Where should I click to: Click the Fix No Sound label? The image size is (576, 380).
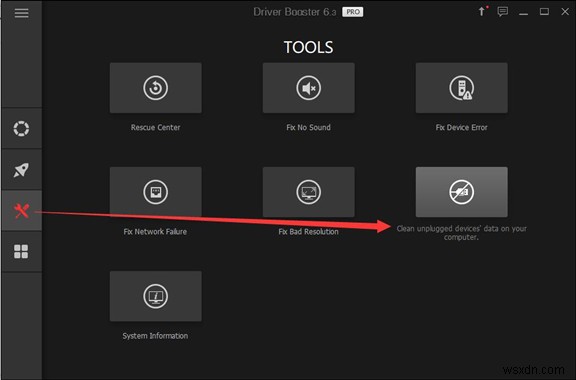tap(309, 128)
